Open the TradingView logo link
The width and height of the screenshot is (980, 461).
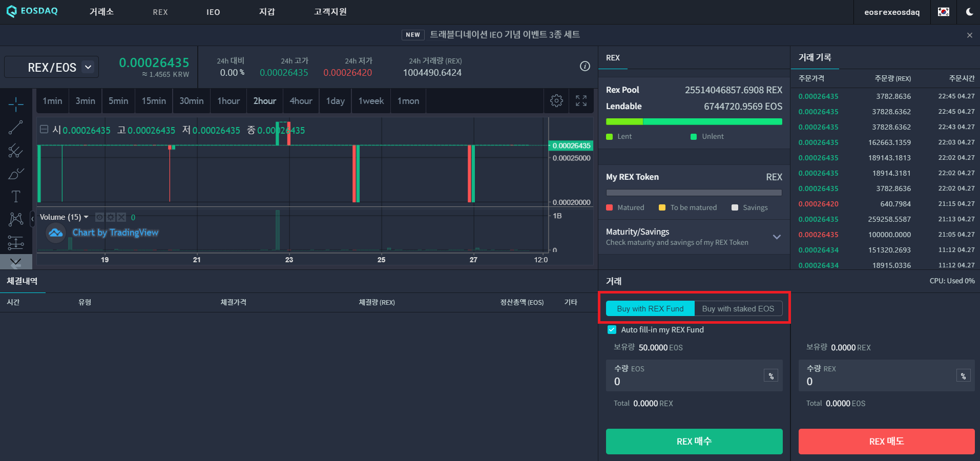pyautogui.click(x=56, y=233)
